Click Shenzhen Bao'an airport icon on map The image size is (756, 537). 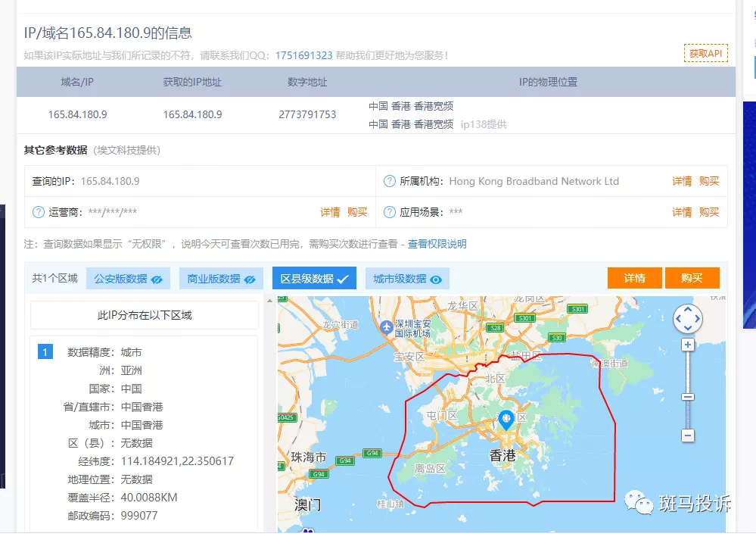387,327
